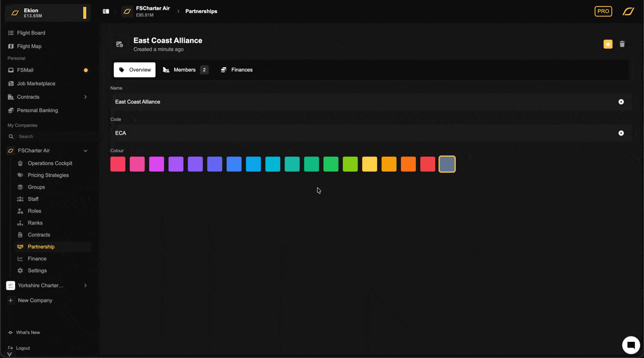Clear the Code field with X icon
This screenshot has width=644, height=358.
(621, 133)
